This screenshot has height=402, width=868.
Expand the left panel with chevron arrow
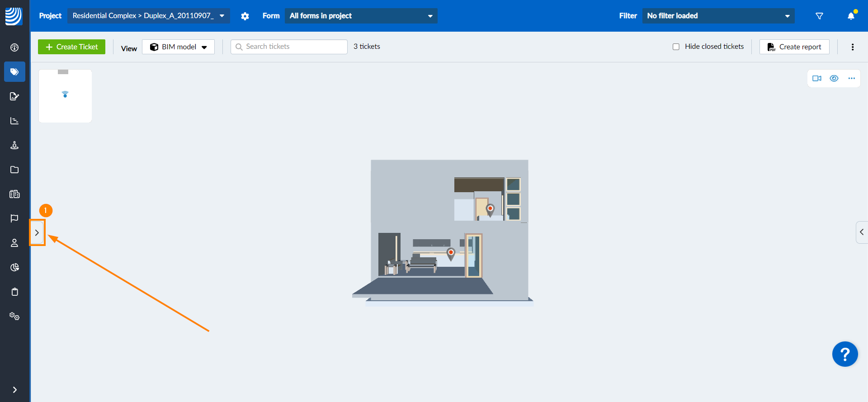pos(37,233)
